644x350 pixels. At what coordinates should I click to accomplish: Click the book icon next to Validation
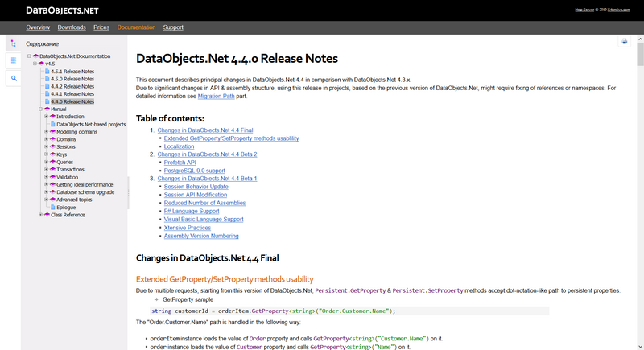click(x=52, y=177)
